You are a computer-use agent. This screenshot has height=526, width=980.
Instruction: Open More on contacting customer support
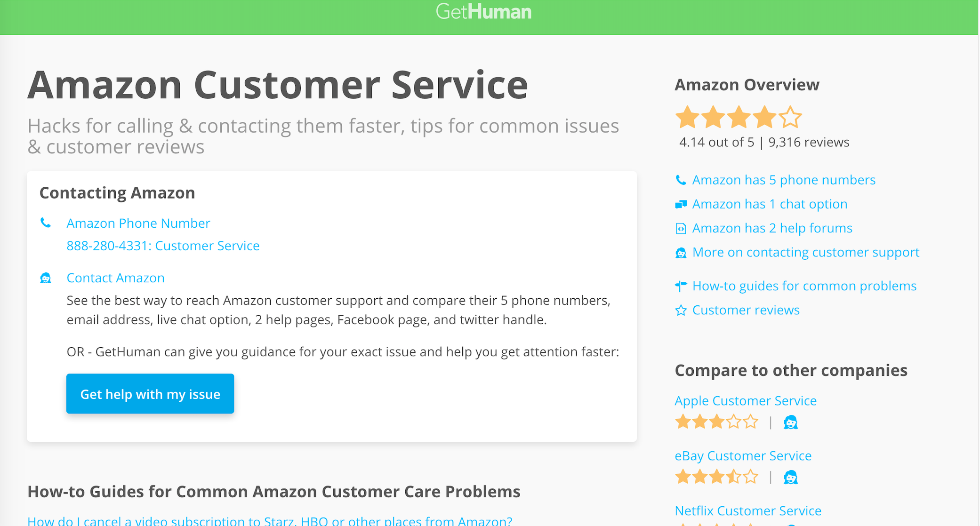click(805, 252)
